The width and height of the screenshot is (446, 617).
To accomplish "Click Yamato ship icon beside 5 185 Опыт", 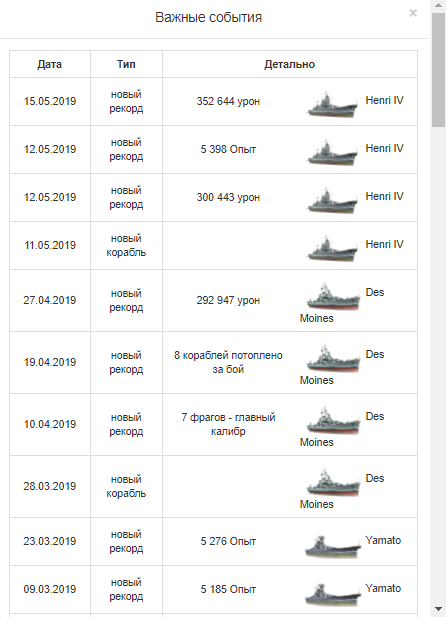I will click(x=333, y=594).
